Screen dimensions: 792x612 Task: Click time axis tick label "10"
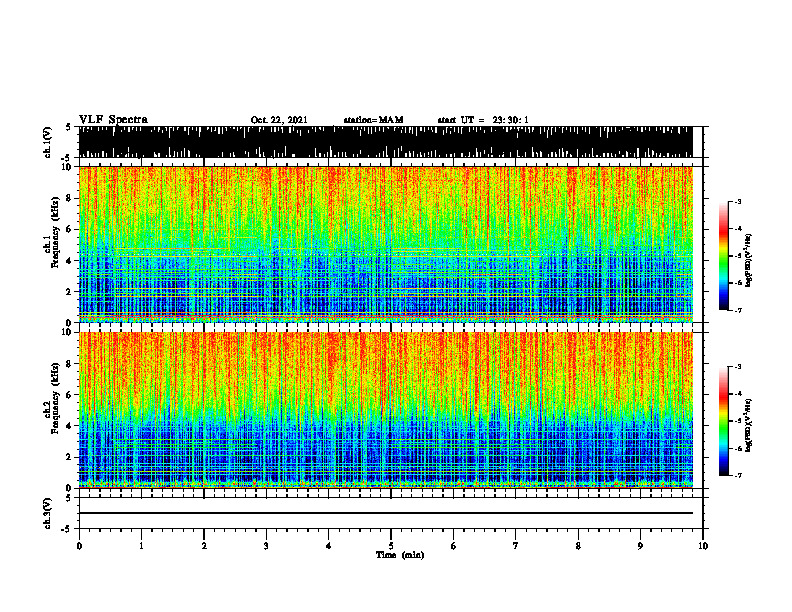point(703,546)
